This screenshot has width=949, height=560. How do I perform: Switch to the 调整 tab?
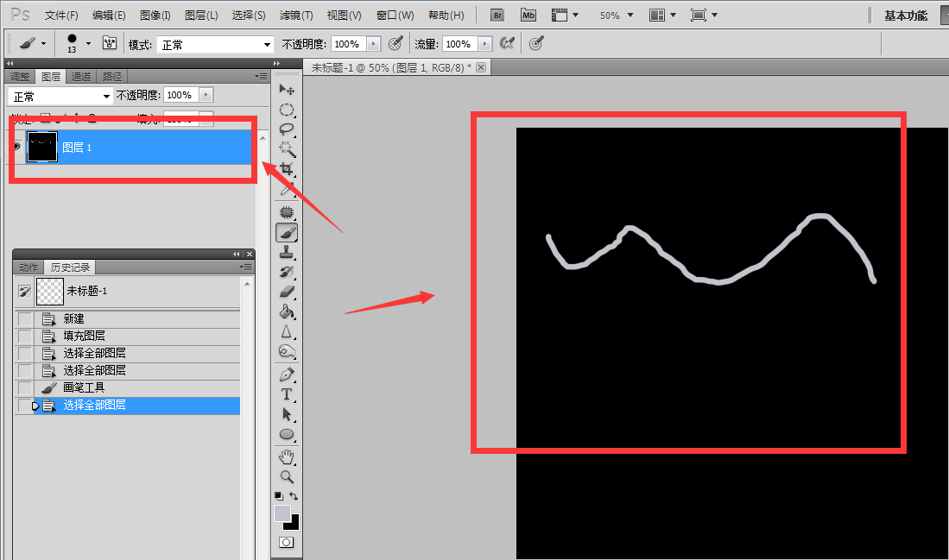click(x=20, y=76)
